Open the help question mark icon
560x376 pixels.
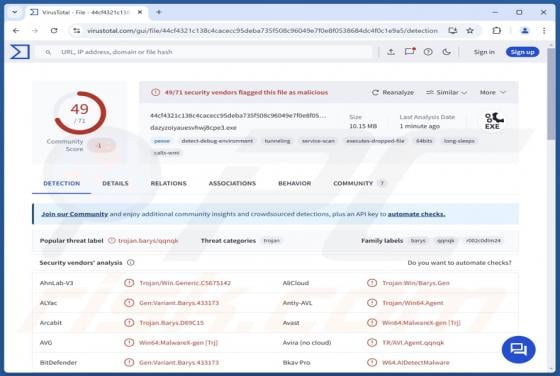[x=428, y=52]
